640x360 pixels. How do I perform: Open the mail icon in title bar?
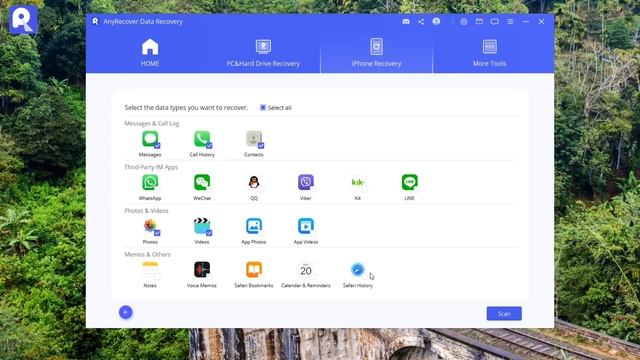click(x=479, y=22)
